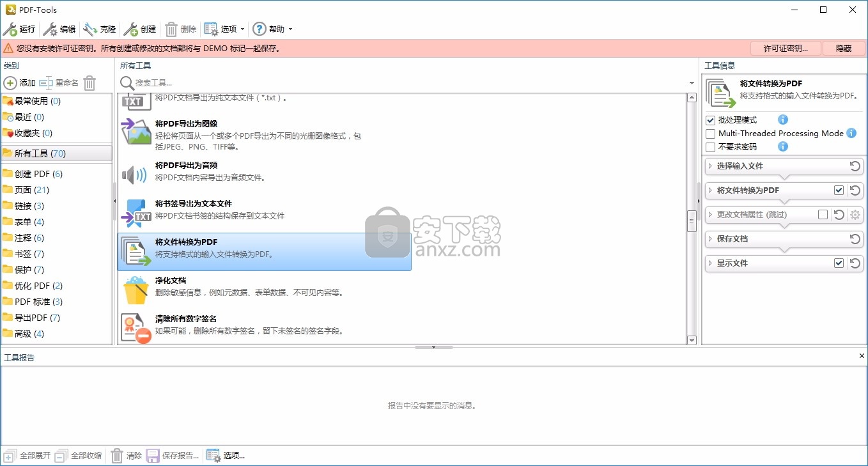The height and width of the screenshot is (466, 868).
Task: Click the search magnifier icon in tools panel
Action: 127,83
